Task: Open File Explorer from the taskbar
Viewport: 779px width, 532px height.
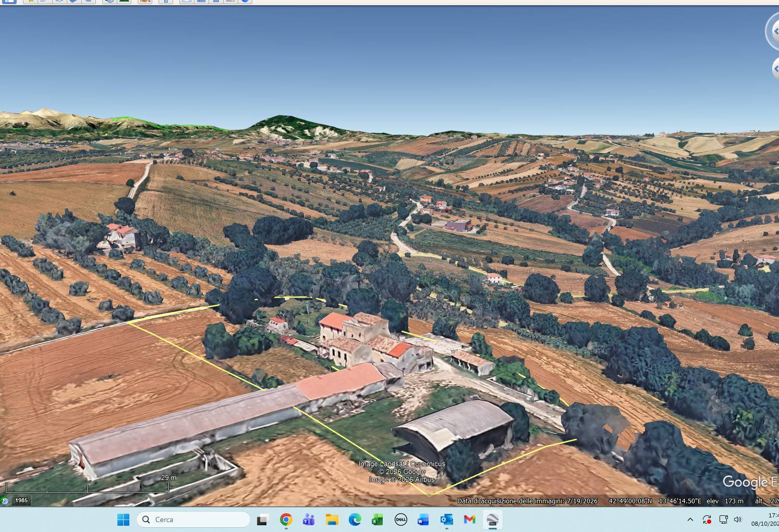Action: point(332,519)
